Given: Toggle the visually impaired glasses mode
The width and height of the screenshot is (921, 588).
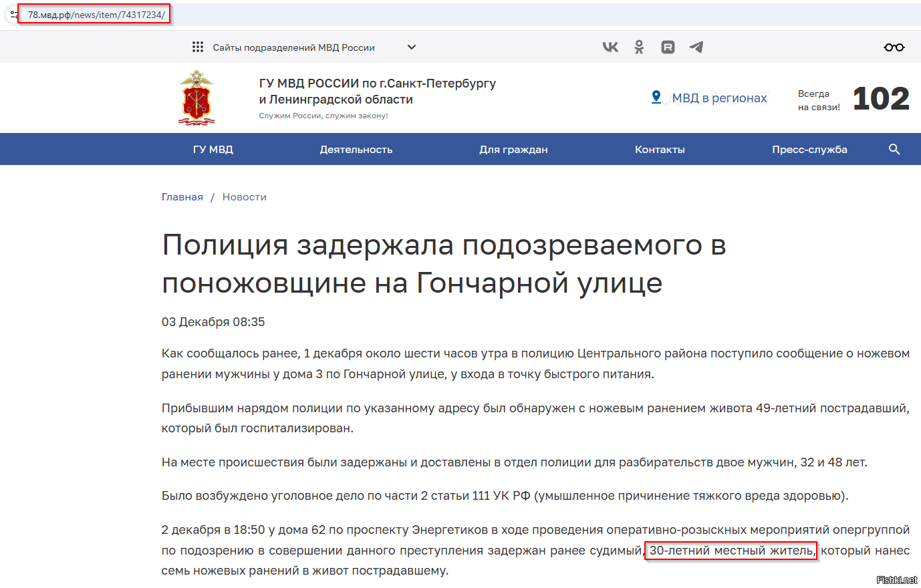Looking at the screenshot, I should click(x=894, y=47).
